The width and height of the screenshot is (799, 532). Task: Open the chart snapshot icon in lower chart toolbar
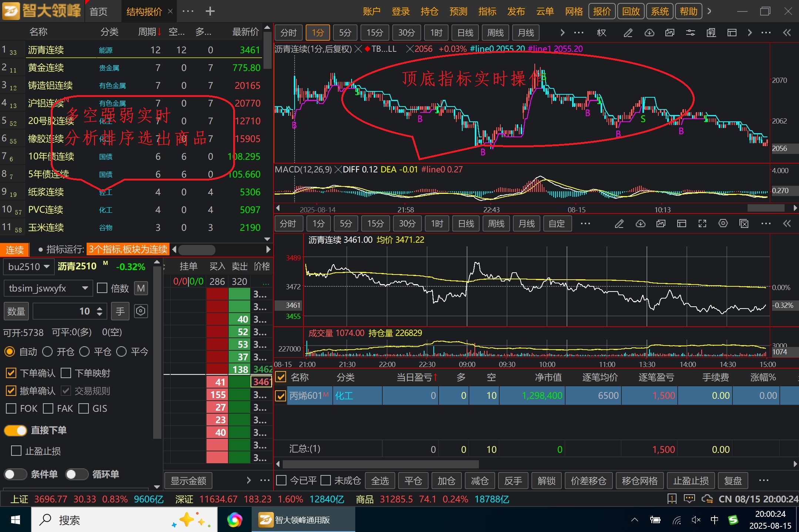[x=661, y=224]
